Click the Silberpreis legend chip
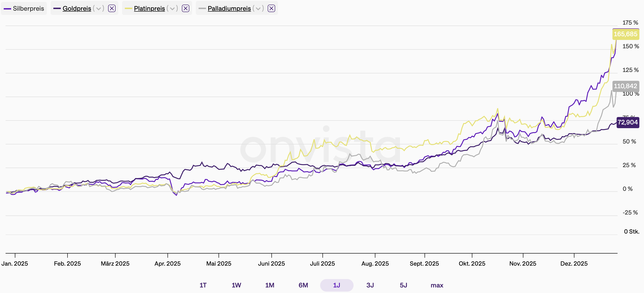 24,9
